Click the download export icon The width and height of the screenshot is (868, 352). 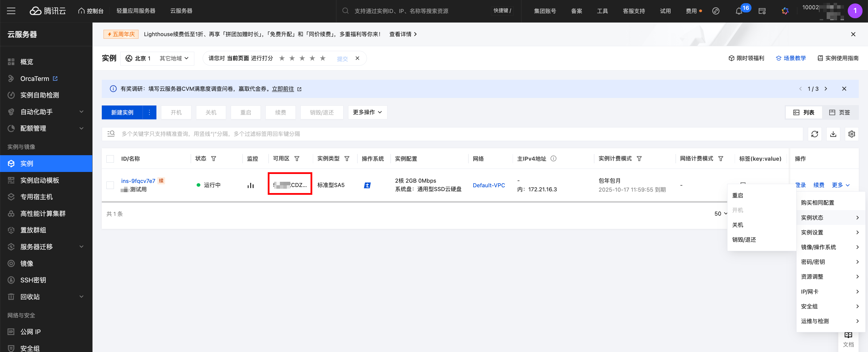coord(833,134)
